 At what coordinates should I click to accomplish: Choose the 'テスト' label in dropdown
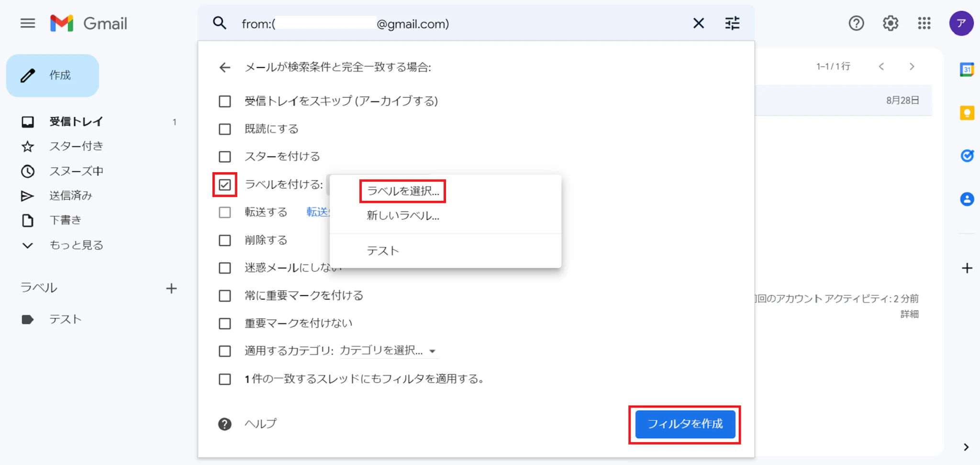click(x=382, y=251)
